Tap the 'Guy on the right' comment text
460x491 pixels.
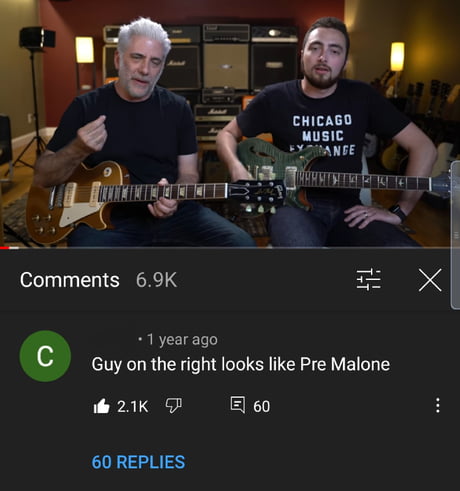point(241,364)
